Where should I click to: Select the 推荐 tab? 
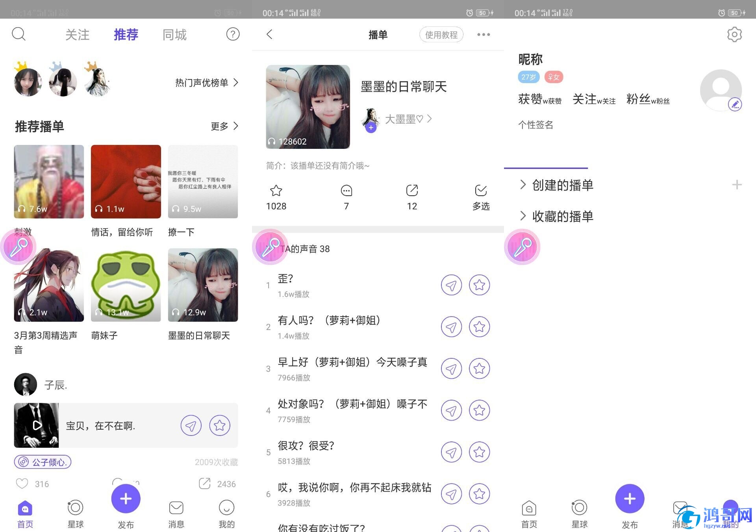coord(126,35)
